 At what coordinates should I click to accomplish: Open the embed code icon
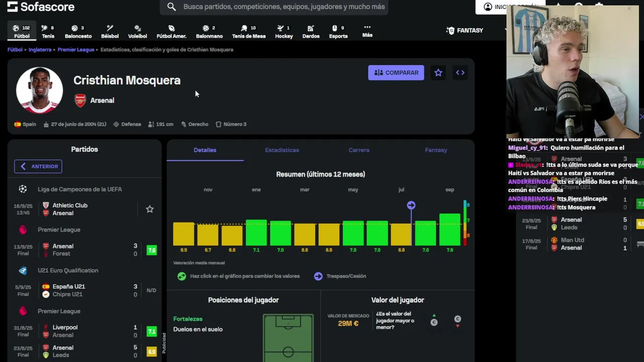coord(460,73)
